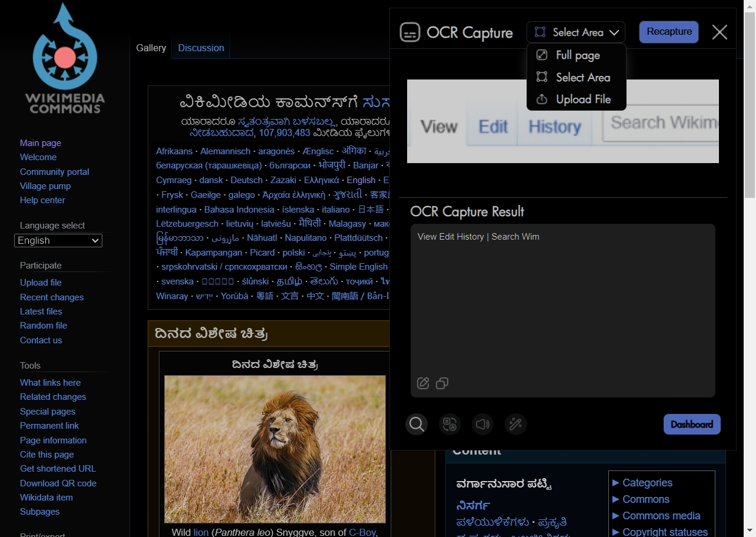Open the Page information link
Viewport: 756px width, 537px height.
pyautogui.click(x=54, y=440)
